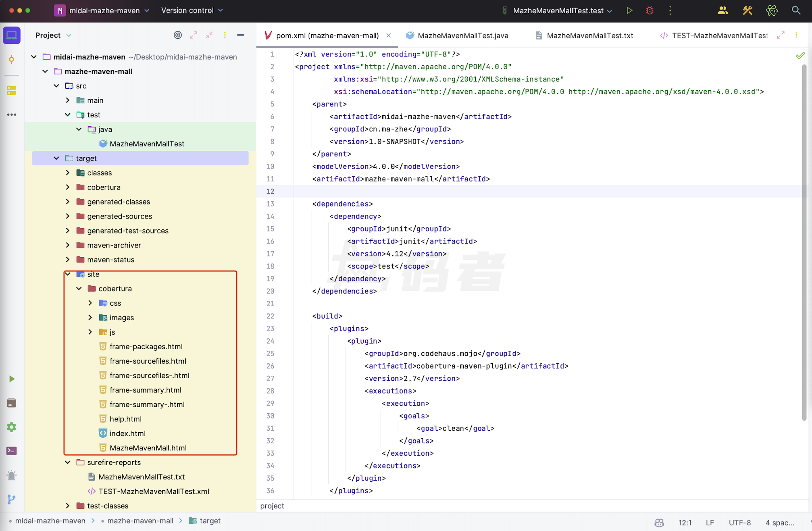The image size is (812, 531).
Task: Click the green Run button in toolbar
Action: [x=629, y=10]
